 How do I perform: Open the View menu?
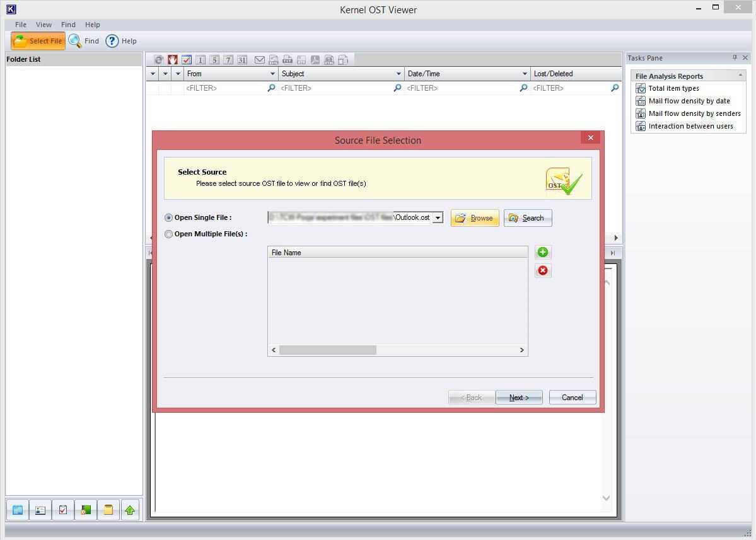(44, 25)
